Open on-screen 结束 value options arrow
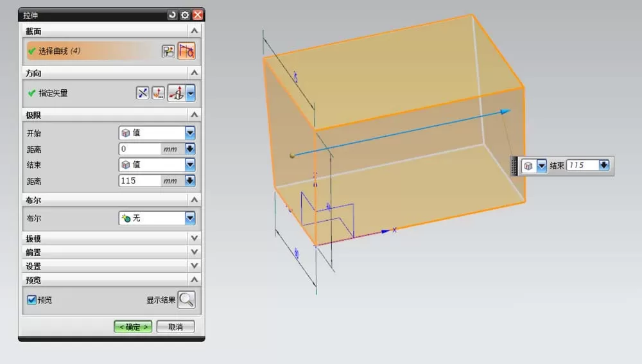The height and width of the screenshot is (364, 642). (x=604, y=166)
